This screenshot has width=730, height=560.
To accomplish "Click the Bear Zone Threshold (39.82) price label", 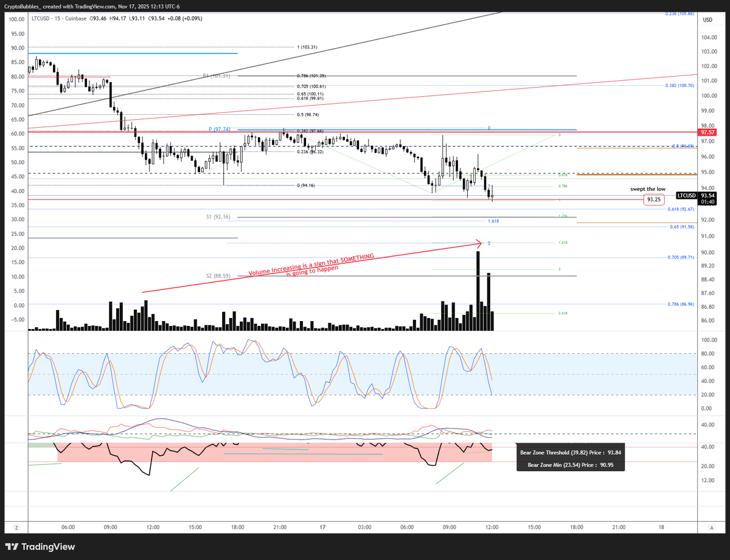I will (x=571, y=453).
